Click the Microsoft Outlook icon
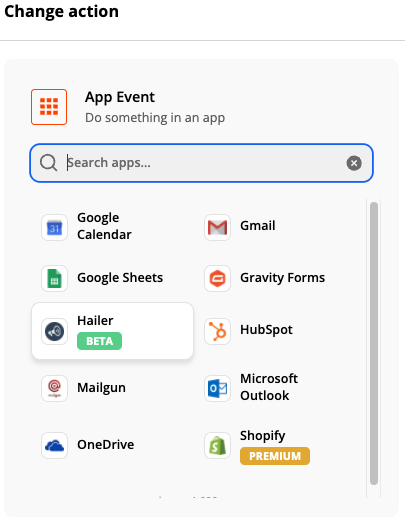Screen dimensions: 405x526 pos(217,388)
